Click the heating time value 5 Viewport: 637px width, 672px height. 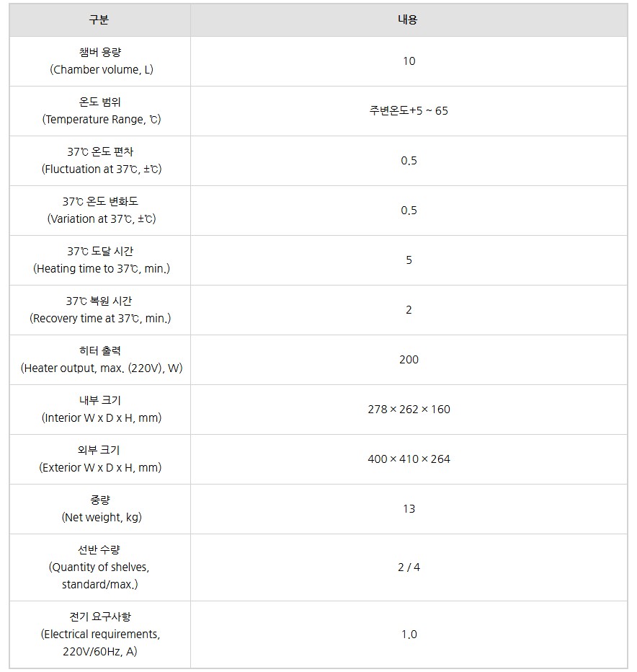pyautogui.click(x=409, y=260)
